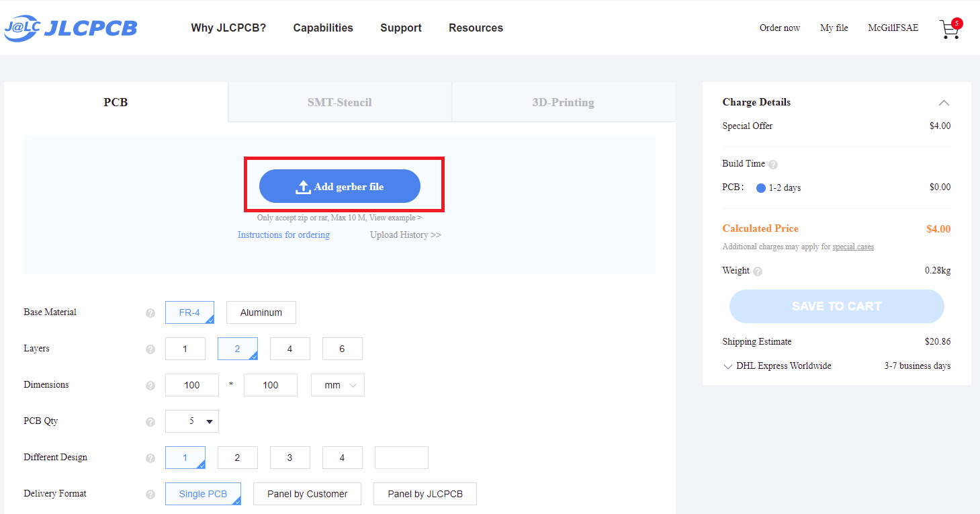This screenshot has width=980, height=514.
Task: Open the PCB Qty dropdown
Action: 192,421
